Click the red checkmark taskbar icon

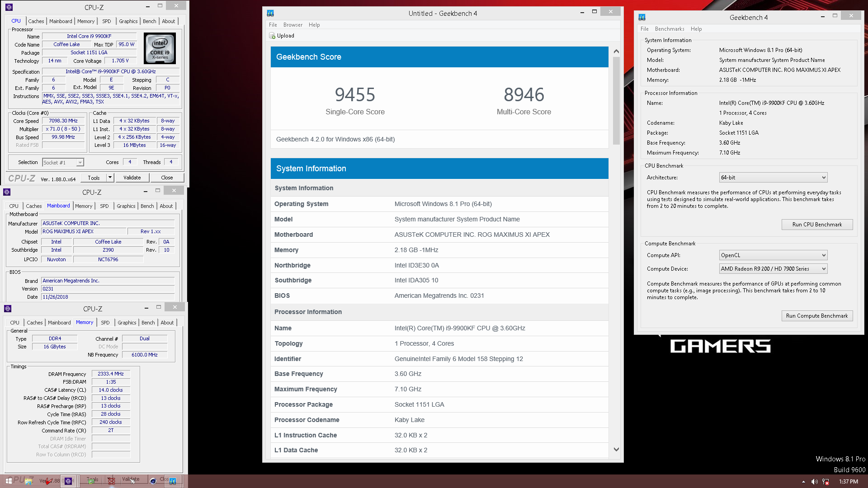coord(48,481)
